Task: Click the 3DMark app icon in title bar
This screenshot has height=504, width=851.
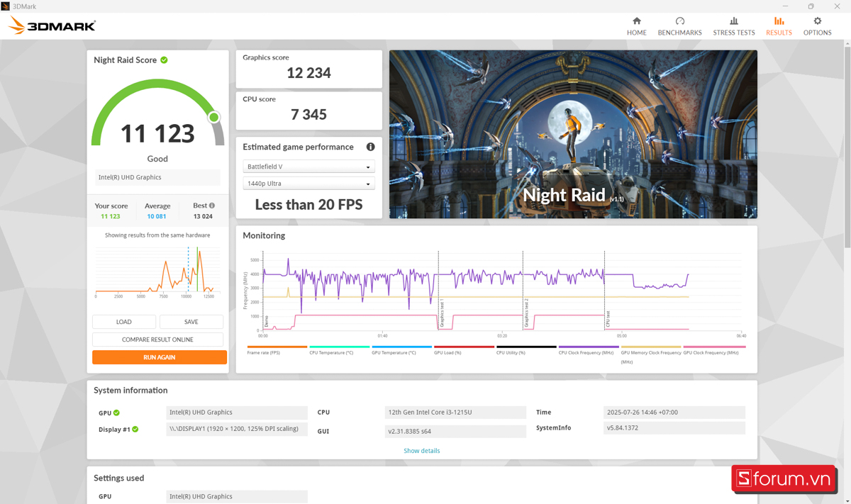Action: [6, 6]
